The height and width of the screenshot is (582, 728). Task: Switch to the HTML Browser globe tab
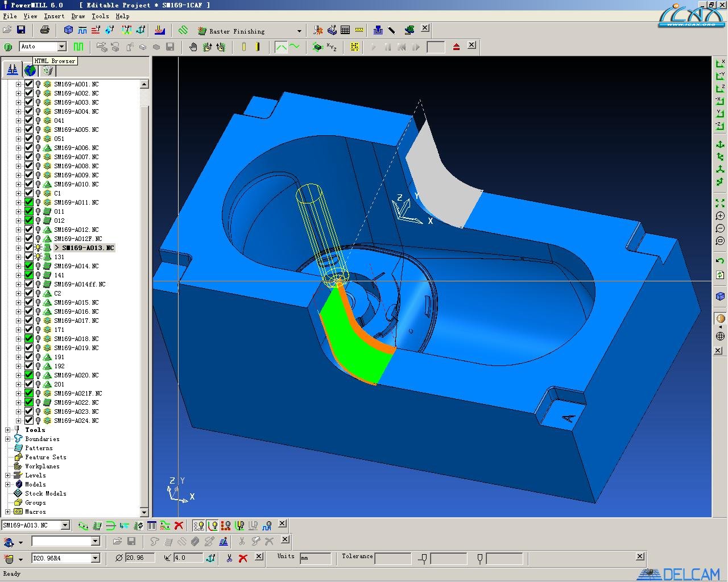30,70
